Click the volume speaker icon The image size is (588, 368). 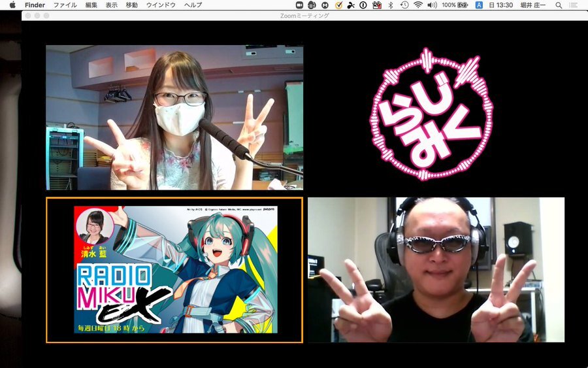pyautogui.click(x=432, y=5)
